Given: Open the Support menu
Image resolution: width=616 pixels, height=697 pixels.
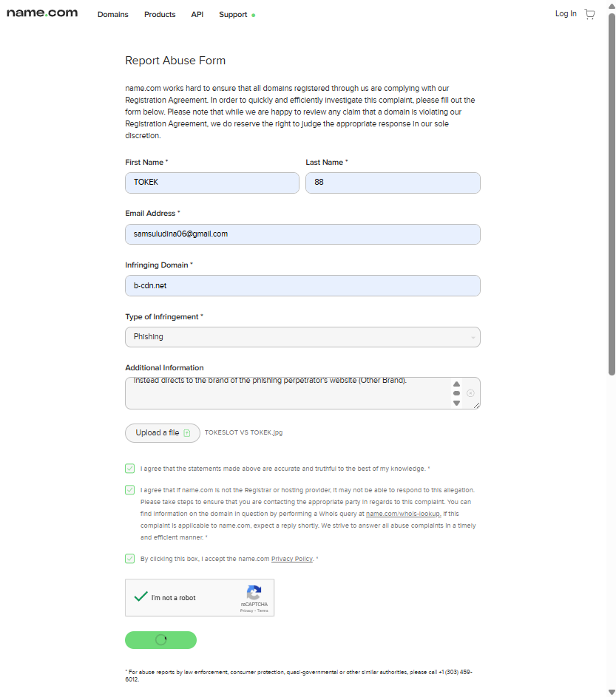Looking at the screenshot, I should coord(233,15).
